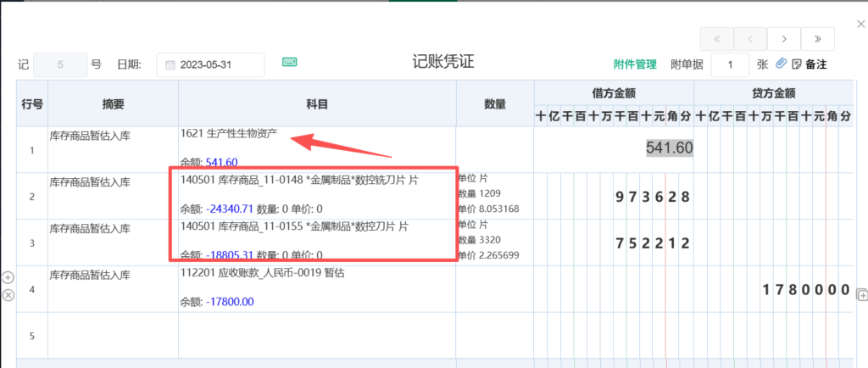Click balance link -17800.00 in row 4
Viewport: 868px width, 368px height.
point(228,301)
